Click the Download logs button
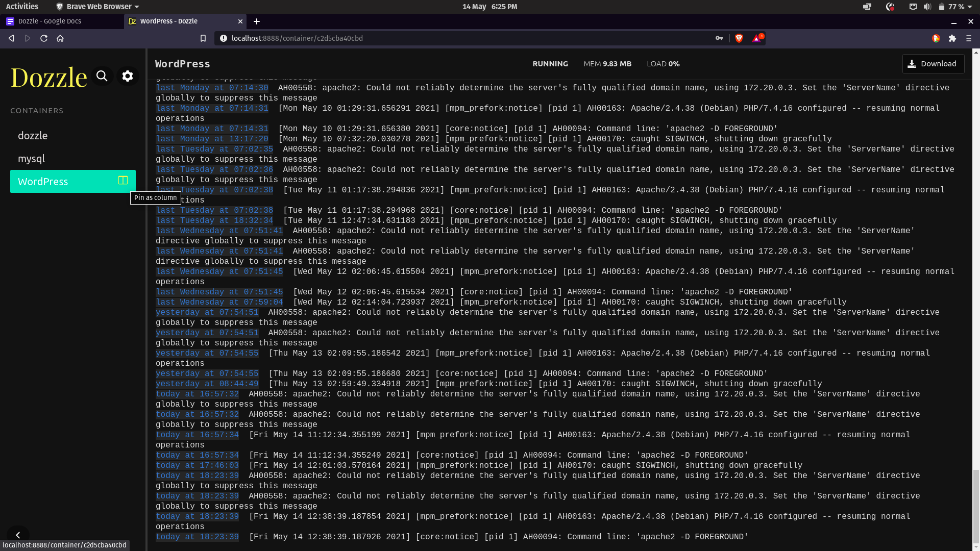Screen dimensions: 980x551 933,64
